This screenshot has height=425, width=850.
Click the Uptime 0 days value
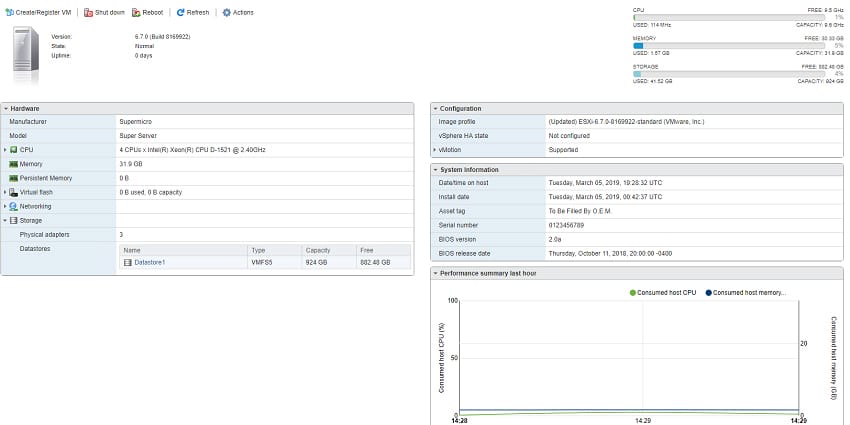(x=144, y=56)
